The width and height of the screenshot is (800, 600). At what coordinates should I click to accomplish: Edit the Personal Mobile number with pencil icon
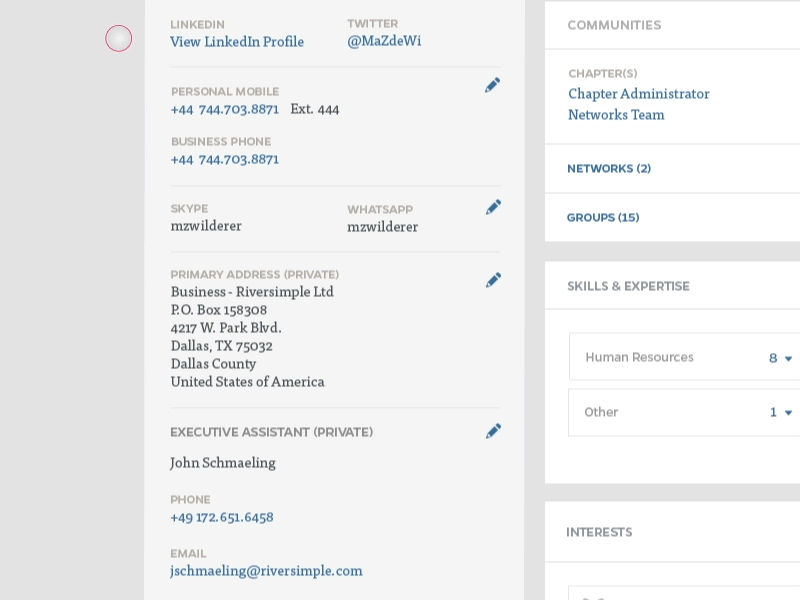pyautogui.click(x=493, y=85)
